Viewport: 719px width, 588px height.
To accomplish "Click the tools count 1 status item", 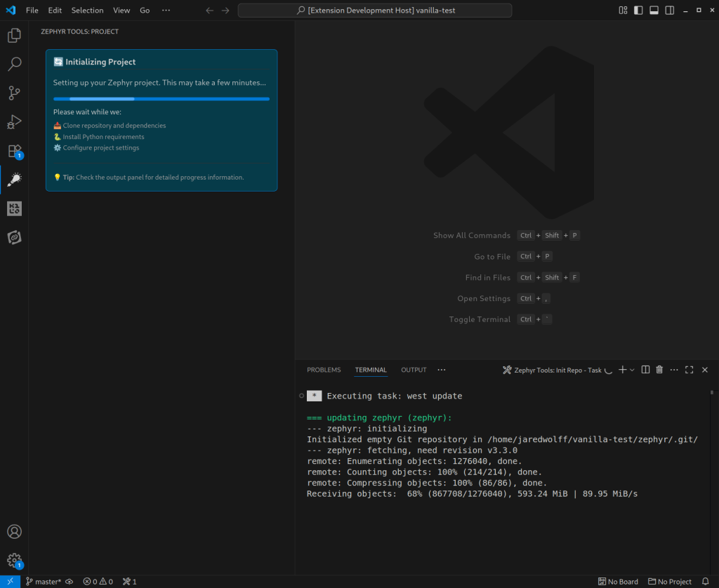I will pyautogui.click(x=129, y=582).
